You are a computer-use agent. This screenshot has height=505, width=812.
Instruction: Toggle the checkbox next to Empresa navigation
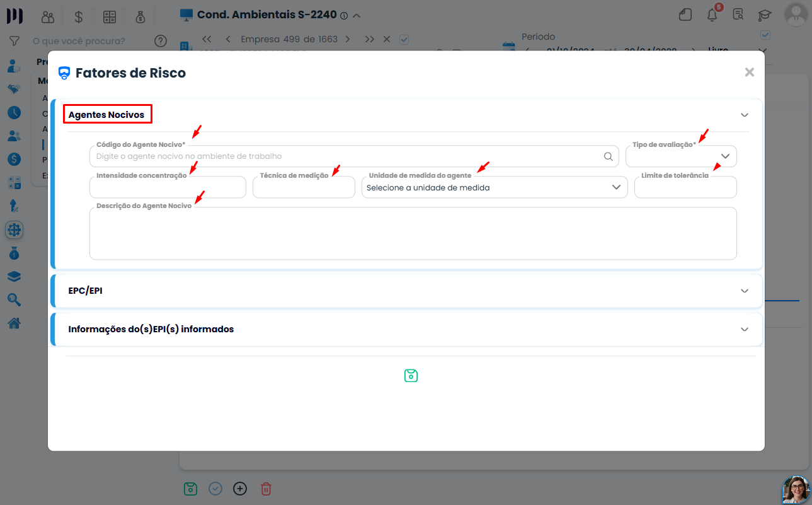point(404,39)
